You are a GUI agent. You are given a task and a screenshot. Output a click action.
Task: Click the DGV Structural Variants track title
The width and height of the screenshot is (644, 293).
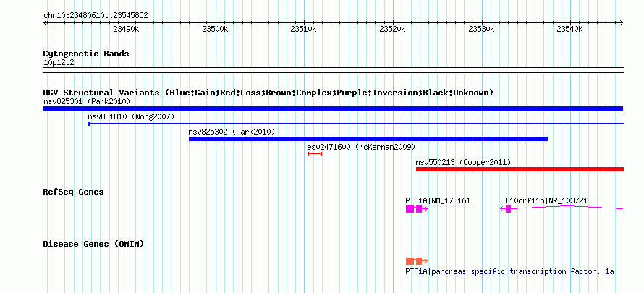tap(268, 93)
